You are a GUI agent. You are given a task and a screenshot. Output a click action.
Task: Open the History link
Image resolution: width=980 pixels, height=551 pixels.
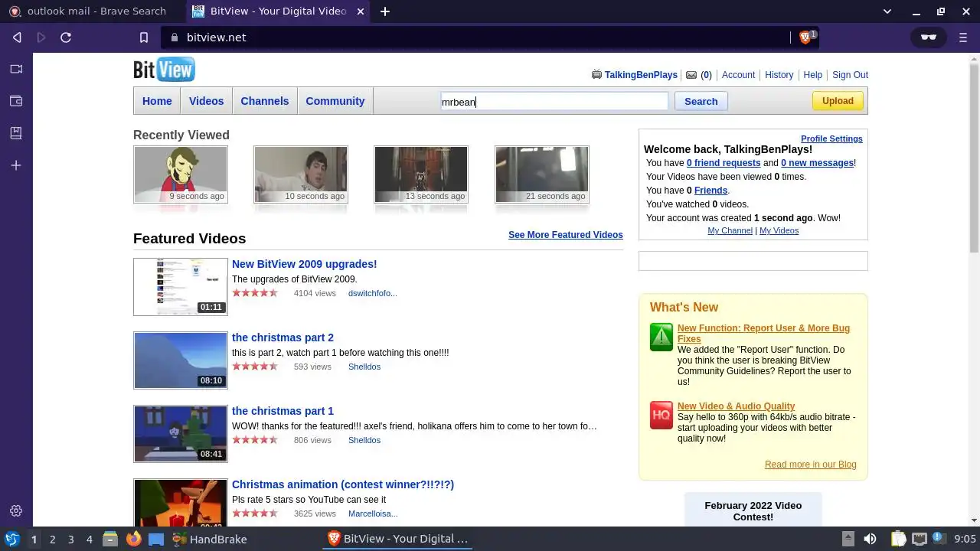[x=779, y=75]
